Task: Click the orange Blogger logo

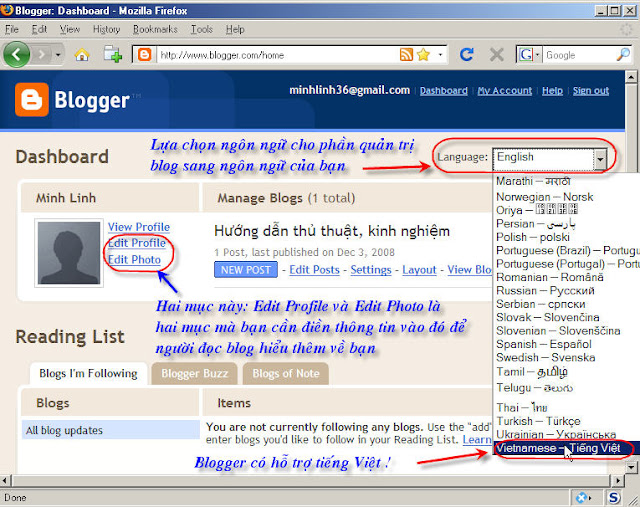Action: [x=32, y=100]
